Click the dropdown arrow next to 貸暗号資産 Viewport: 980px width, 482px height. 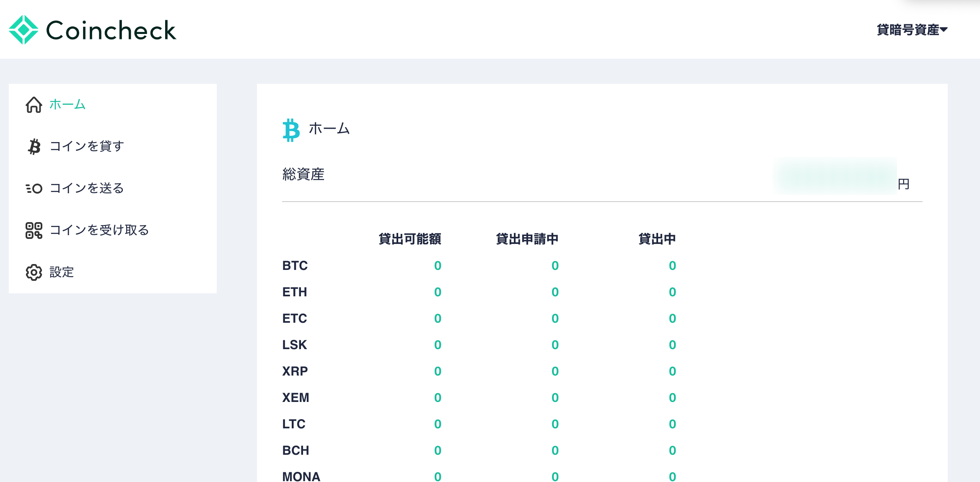pyautogui.click(x=944, y=30)
